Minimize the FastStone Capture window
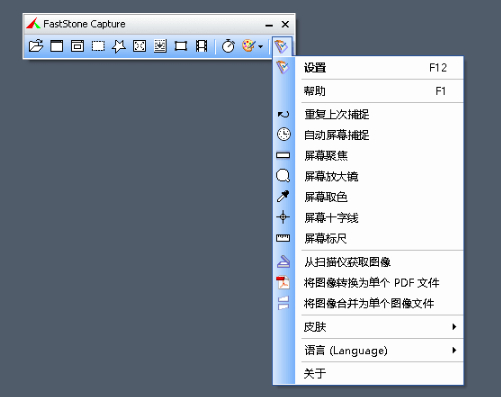501x397 pixels. click(x=269, y=25)
